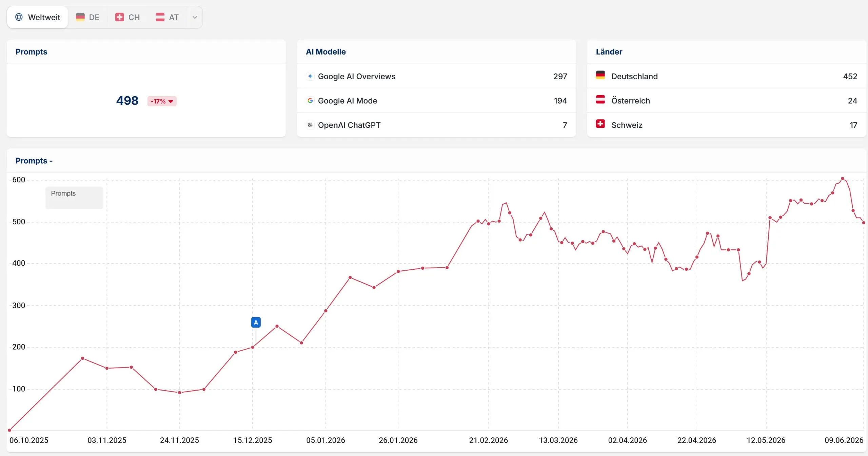Click the 03.11.2025 x-axis date label
Image resolution: width=868 pixels, height=456 pixels.
click(x=107, y=440)
